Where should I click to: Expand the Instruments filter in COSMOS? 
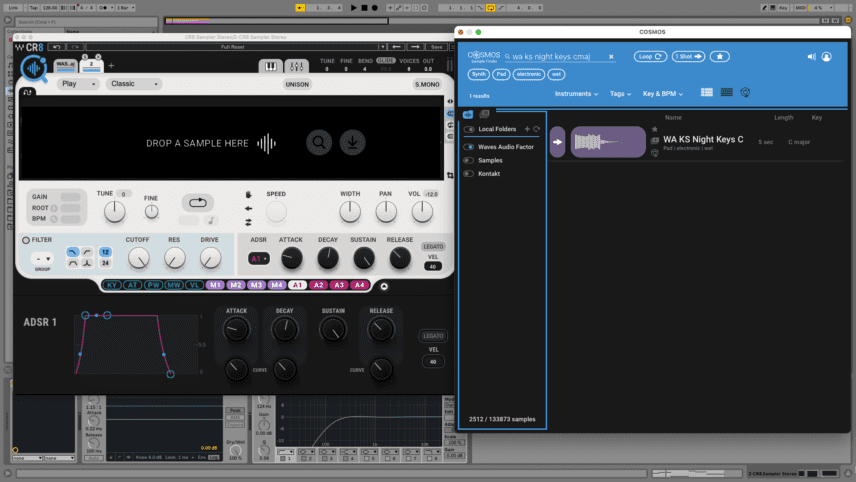576,94
